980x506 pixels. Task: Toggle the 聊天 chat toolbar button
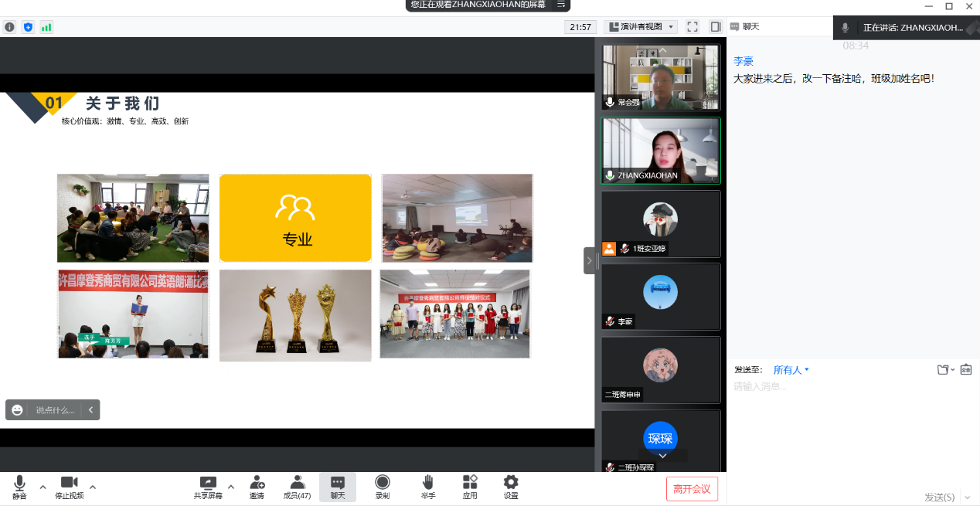(338, 487)
